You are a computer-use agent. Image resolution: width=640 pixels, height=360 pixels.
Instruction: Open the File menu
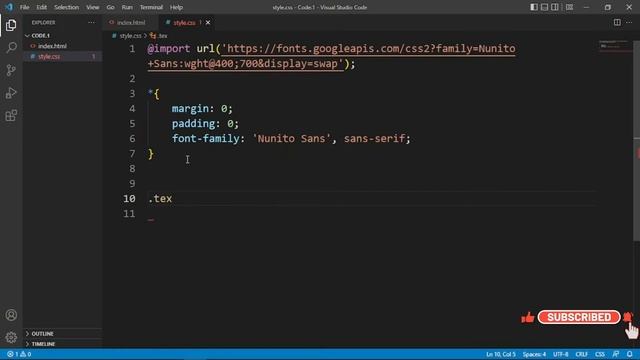click(24, 7)
